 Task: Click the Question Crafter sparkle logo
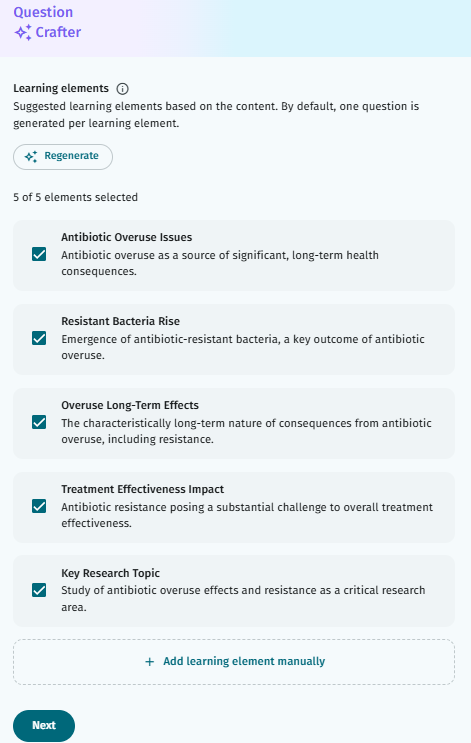(x=23, y=32)
